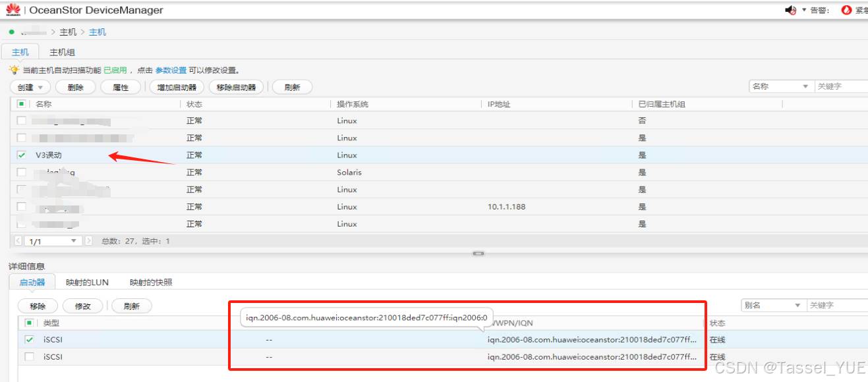Viewport: 868px width, 382px height.
Task: Click the panel splitter collapse handle
Action: [478, 254]
